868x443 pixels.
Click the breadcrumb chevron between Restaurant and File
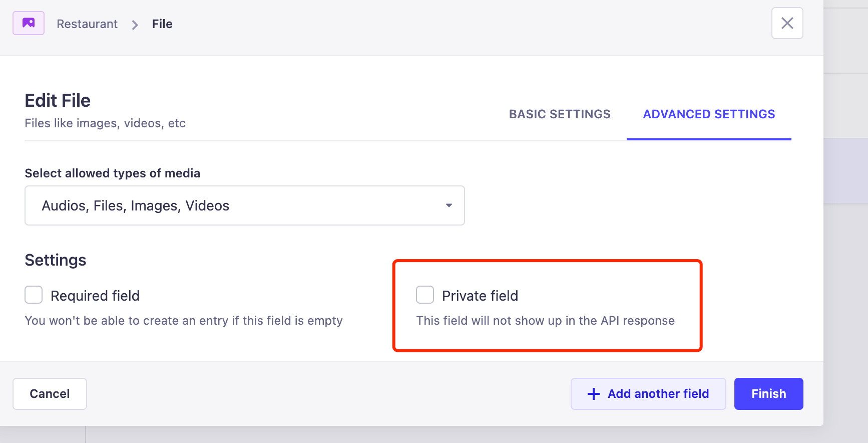134,24
